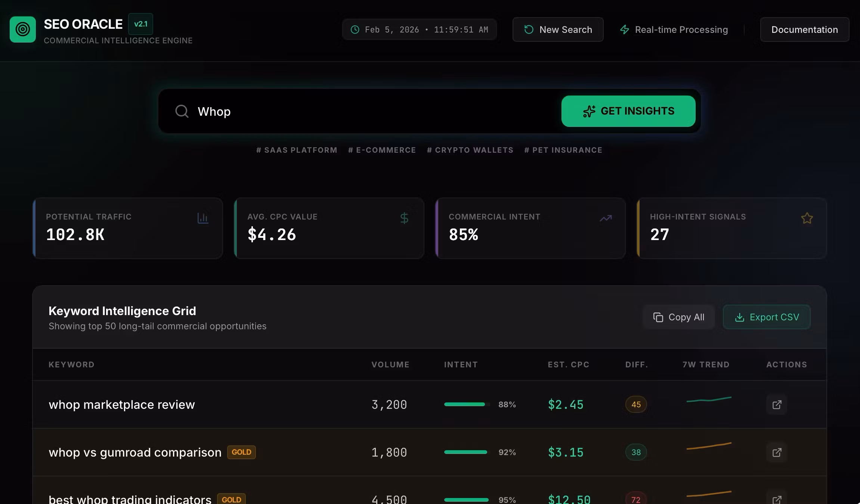Screen dimensions: 860x504
Task: Click the Avg. CPC value $4.26
Action: (x=272, y=234)
